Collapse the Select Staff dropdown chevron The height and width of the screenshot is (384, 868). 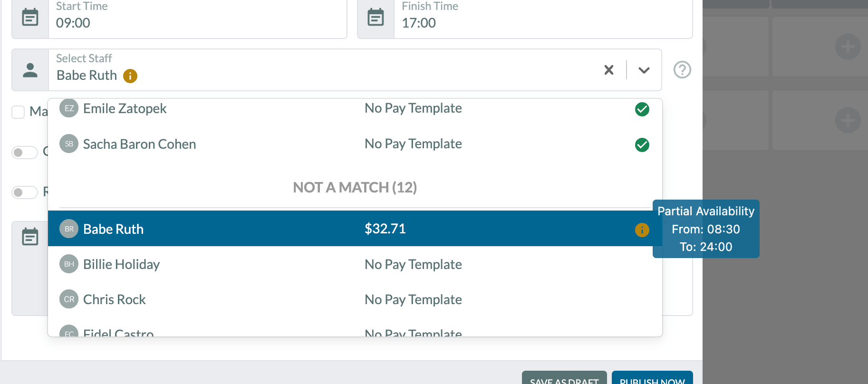644,70
